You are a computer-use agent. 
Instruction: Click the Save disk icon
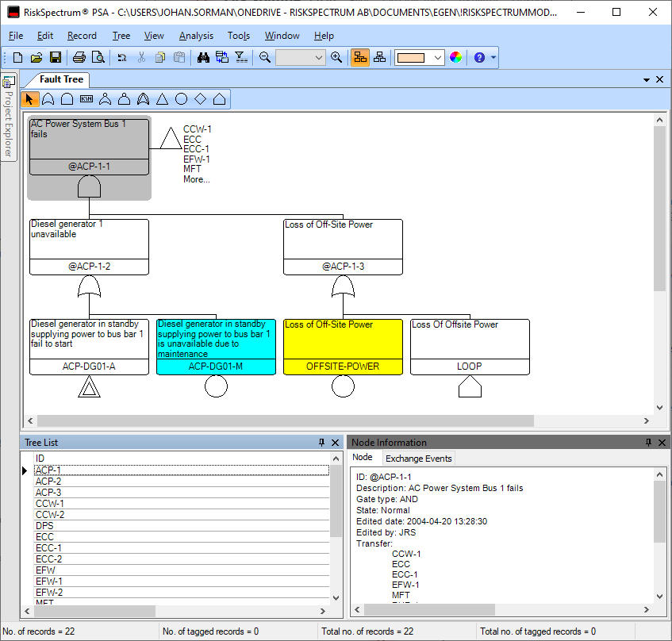[56, 57]
